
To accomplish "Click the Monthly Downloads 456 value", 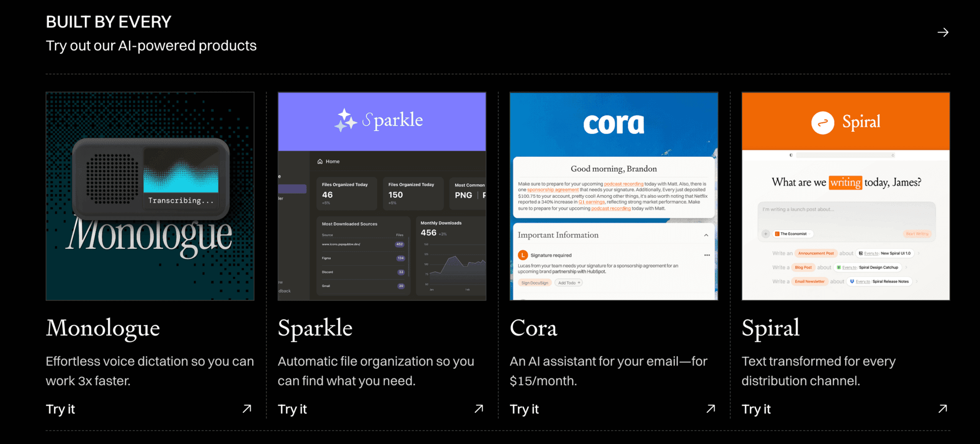I will tap(428, 233).
